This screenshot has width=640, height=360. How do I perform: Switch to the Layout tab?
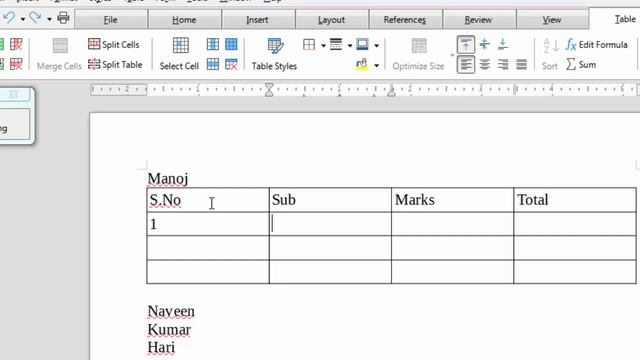pyautogui.click(x=331, y=20)
